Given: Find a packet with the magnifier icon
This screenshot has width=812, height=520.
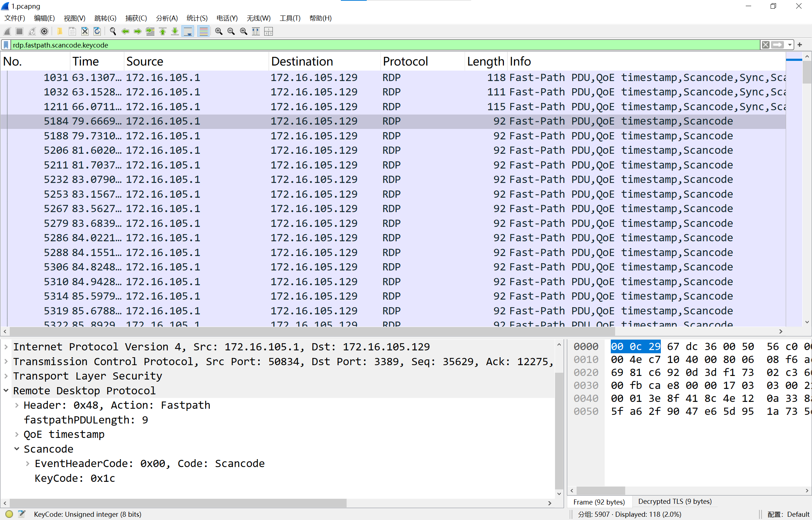Looking at the screenshot, I should 113,32.
